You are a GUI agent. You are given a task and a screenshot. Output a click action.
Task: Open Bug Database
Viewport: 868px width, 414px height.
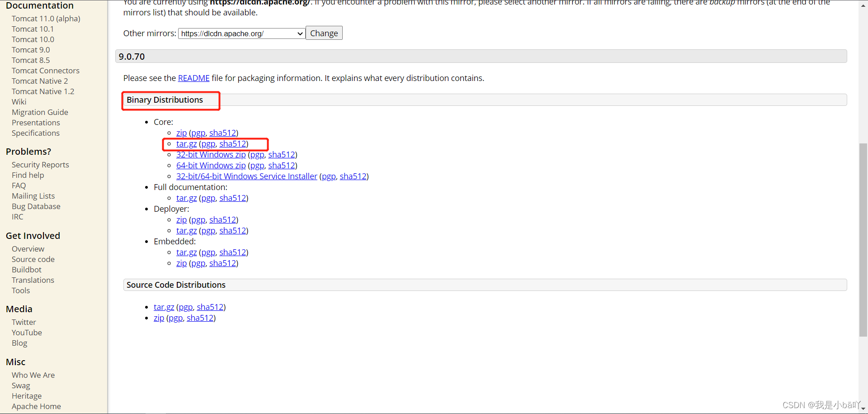(36, 206)
